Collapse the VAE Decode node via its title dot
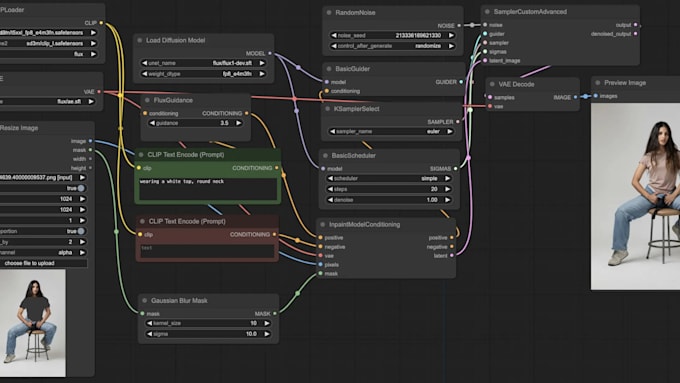 pos(492,84)
